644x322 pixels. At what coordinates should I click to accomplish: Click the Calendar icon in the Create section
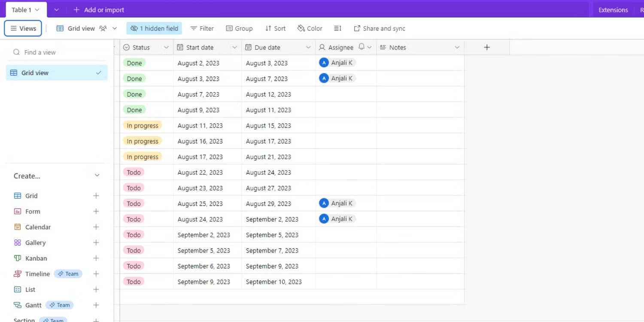click(x=17, y=227)
